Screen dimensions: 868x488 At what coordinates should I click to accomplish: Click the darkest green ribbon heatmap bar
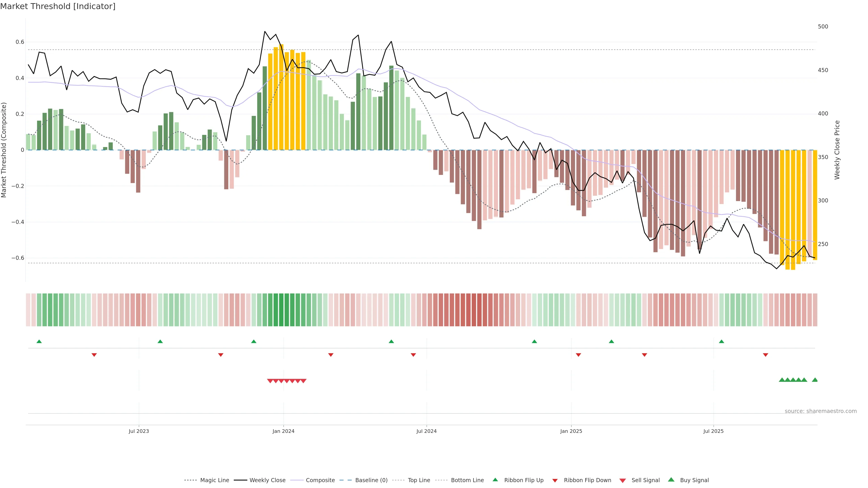coord(281,310)
